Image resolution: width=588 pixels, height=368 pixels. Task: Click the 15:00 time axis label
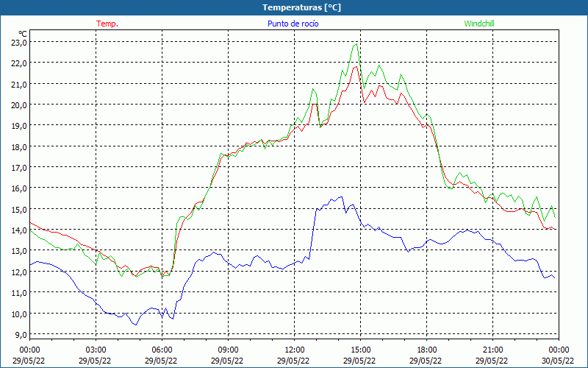click(x=360, y=350)
